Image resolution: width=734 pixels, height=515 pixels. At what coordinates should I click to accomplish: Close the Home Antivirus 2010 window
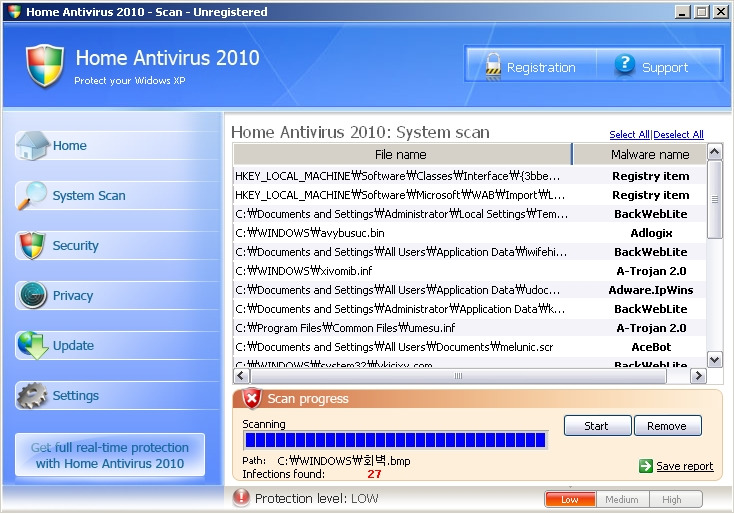click(720, 12)
